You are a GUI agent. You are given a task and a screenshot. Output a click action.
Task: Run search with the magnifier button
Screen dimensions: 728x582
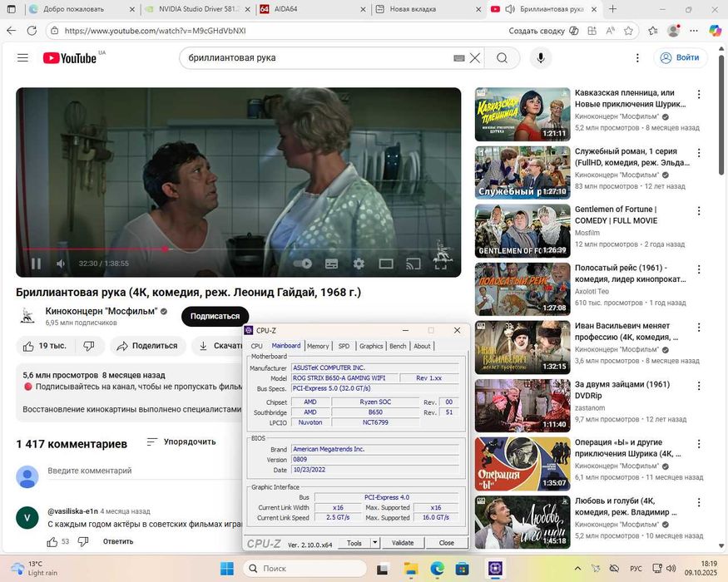click(502, 58)
